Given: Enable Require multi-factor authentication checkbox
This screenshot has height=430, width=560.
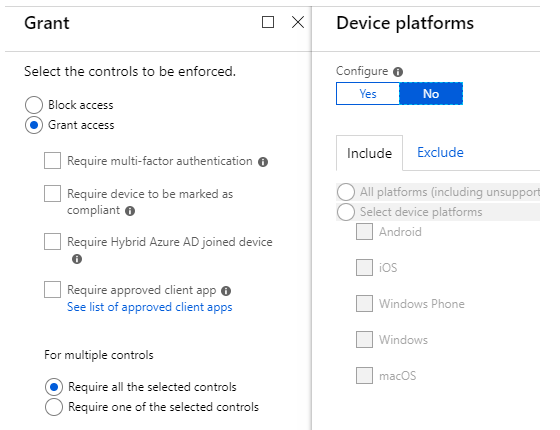Looking at the screenshot, I should 52,160.
